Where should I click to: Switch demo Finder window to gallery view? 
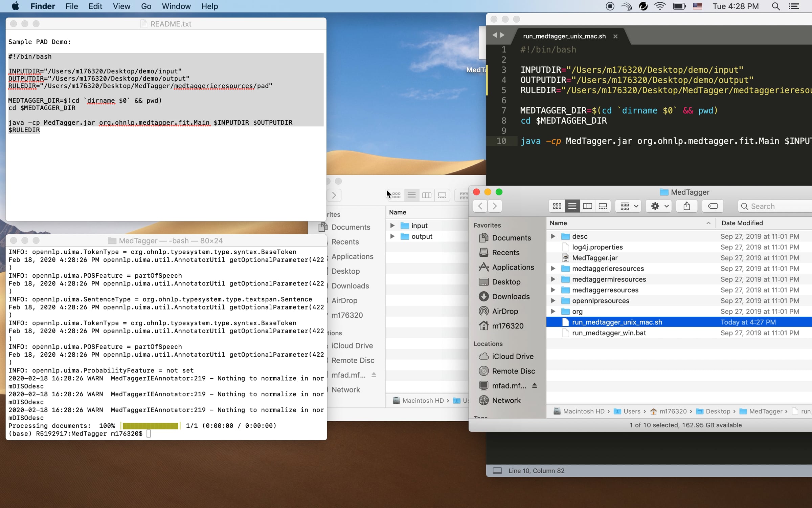[x=442, y=195]
